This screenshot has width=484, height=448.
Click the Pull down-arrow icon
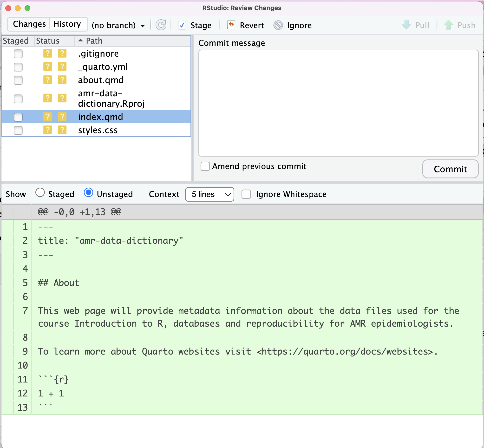[406, 25]
